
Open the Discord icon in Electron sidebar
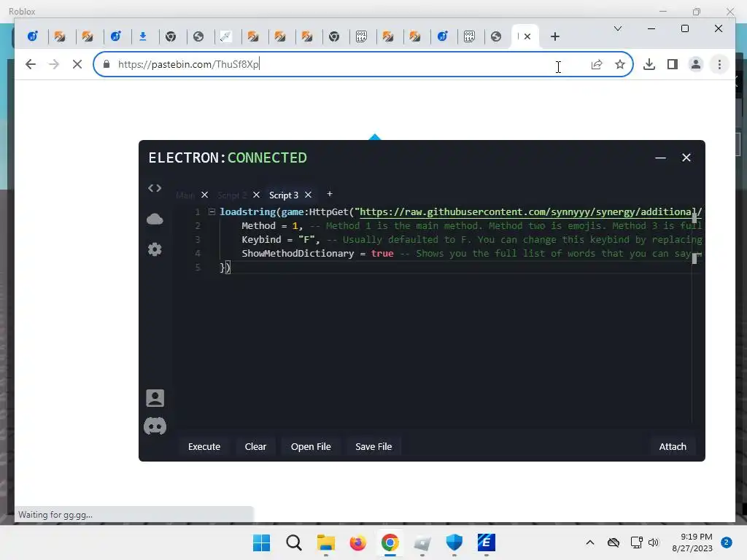(155, 426)
